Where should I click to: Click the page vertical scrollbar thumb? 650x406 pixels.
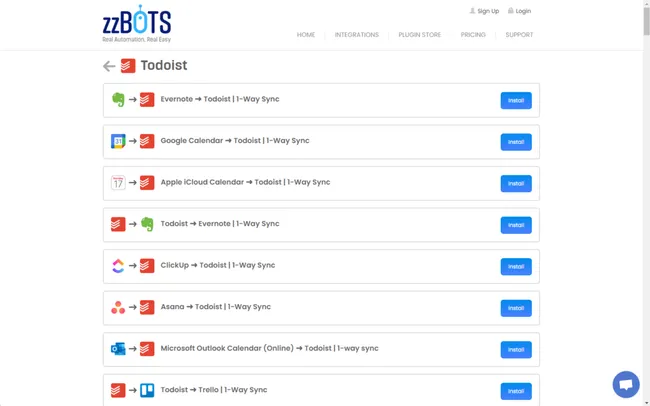[646, 21]
